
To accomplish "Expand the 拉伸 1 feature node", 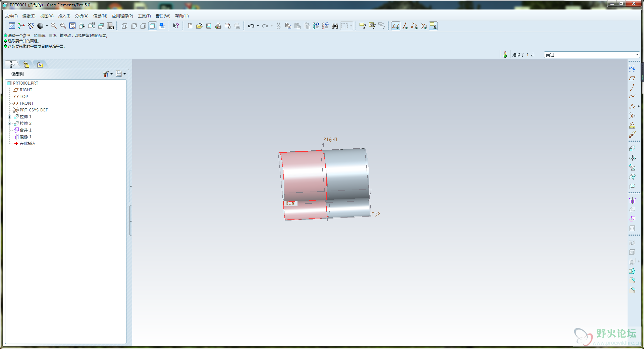I will [x=10, y=117].
